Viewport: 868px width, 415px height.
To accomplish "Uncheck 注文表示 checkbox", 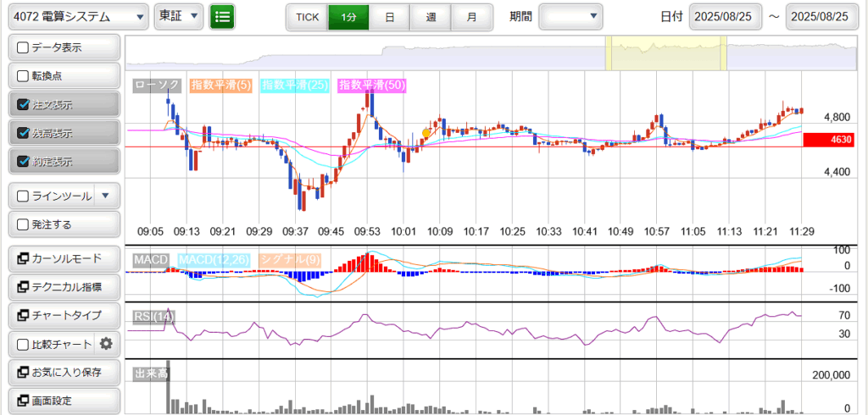I will [x=23, y=104].
